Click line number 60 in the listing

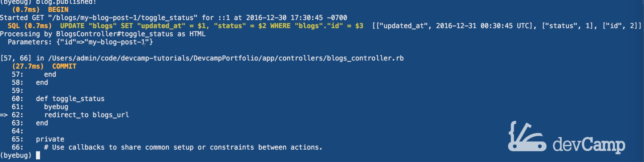[17, 99]
